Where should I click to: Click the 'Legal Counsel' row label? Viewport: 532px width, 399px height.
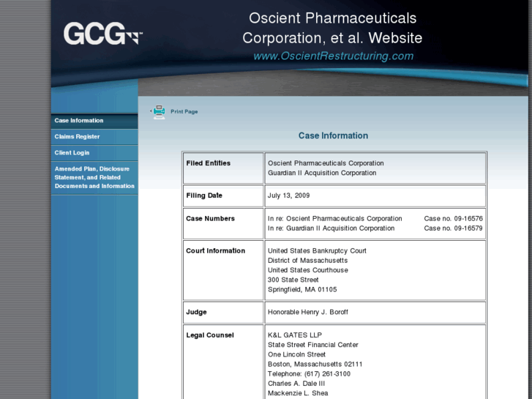[x=210, y=335]
